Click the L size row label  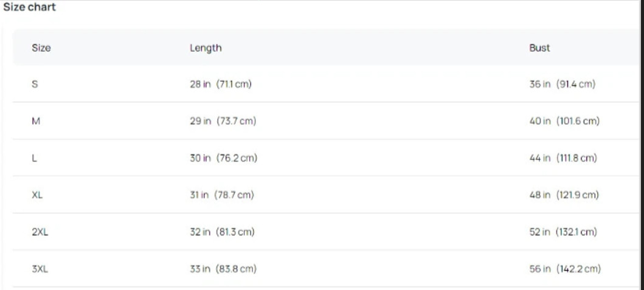click(34, 158)
